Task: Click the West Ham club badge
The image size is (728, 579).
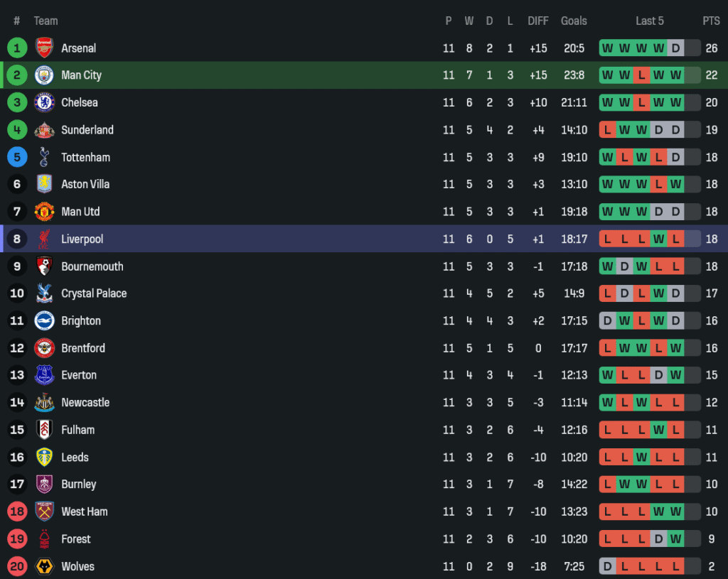Action: (x=44, y=512)
